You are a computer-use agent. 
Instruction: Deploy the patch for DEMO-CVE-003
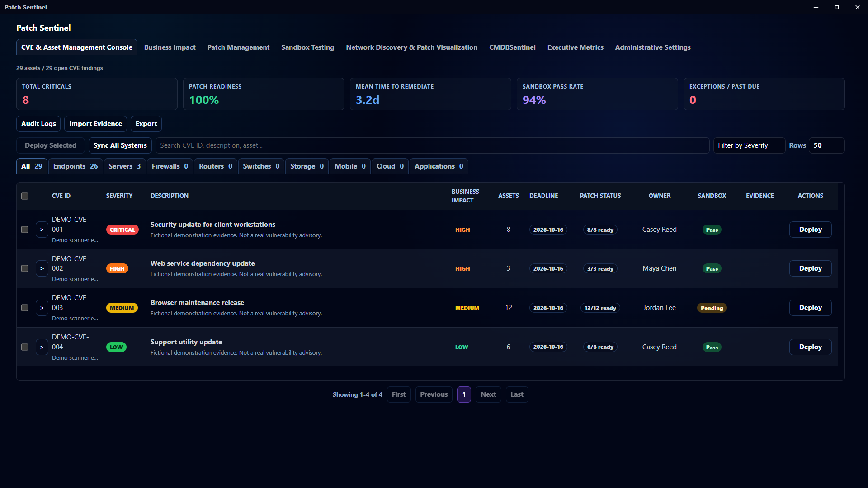click(x=810, y=308)
